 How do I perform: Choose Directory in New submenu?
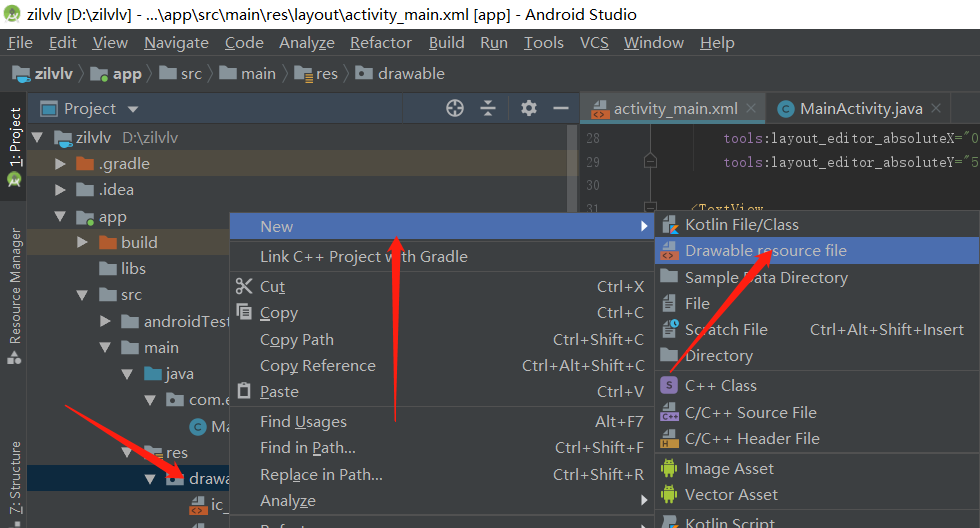tap(817, 356)
